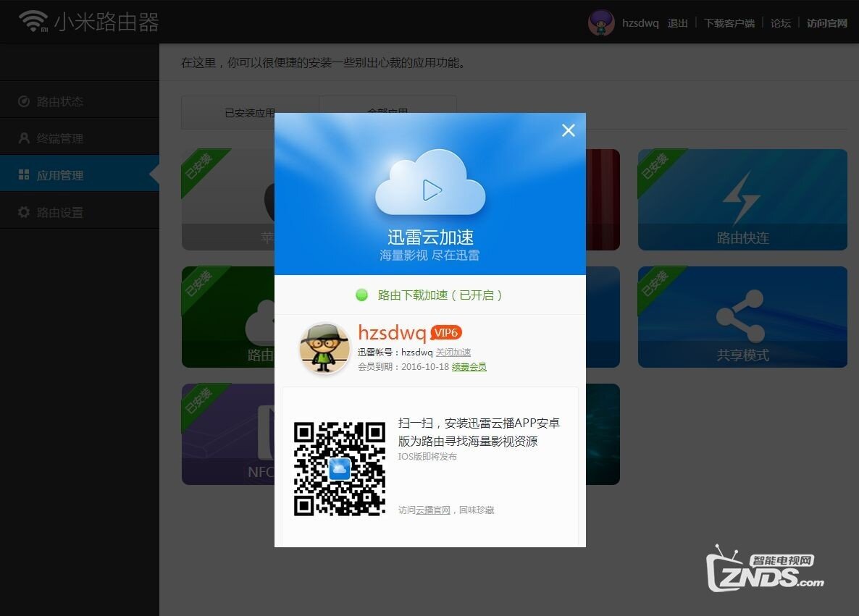Open the 共享模式 share app tile

[742, 317]
